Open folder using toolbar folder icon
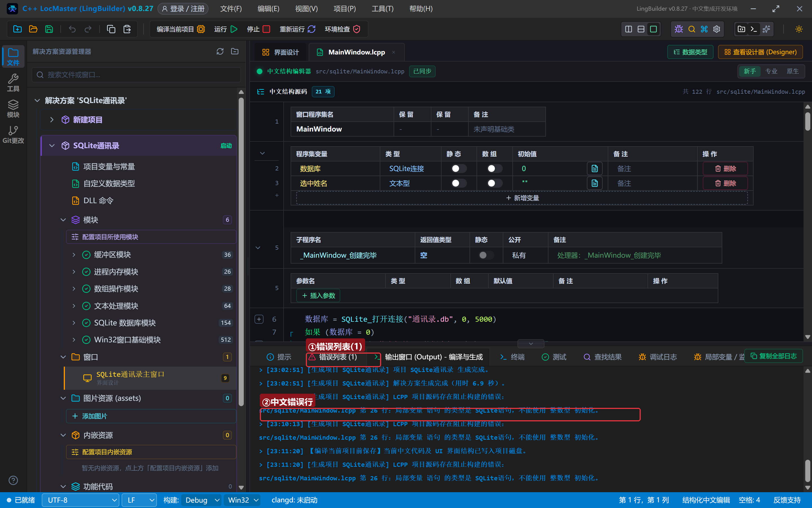Screen dimensions: 812x508 pyautogui.click(x=33, y=29)
